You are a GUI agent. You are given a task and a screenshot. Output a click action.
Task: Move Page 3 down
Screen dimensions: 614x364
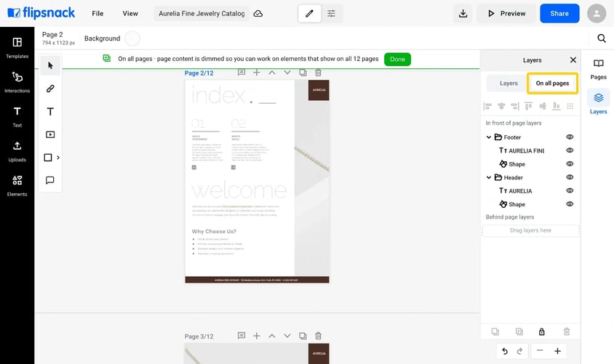tap(287, 336)
